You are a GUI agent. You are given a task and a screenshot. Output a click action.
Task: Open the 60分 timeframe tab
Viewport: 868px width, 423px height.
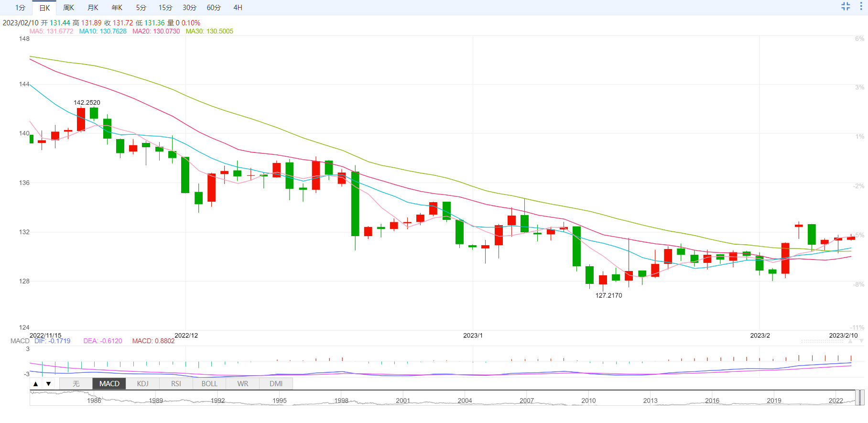click(x=214, y=8)
